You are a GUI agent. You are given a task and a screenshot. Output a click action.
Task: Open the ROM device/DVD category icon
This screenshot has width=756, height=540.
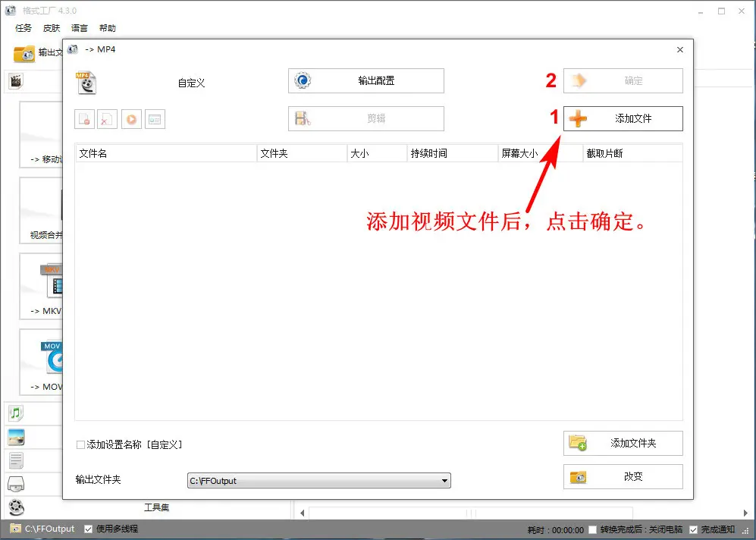coord(16,484)
